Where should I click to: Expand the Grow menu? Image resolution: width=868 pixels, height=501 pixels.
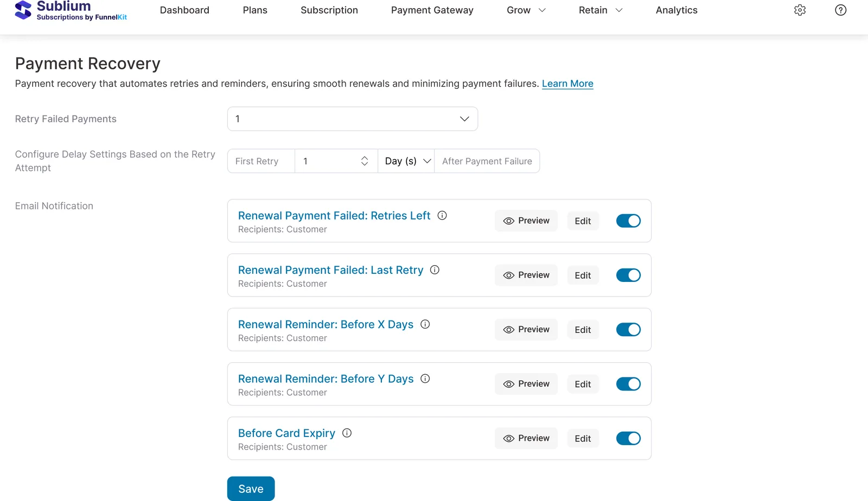click(x=526, y=10)
